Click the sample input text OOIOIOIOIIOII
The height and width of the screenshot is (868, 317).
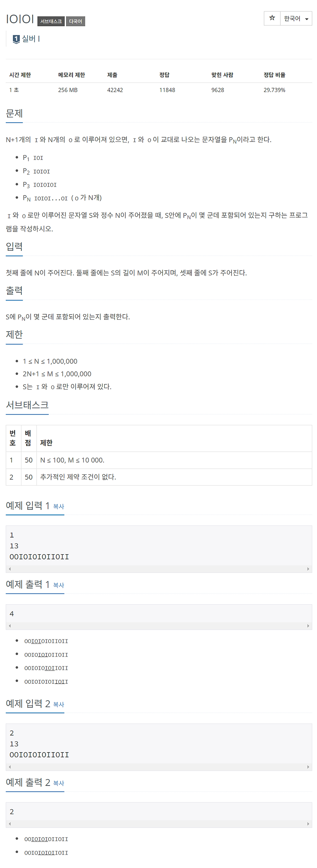[38, 556]
